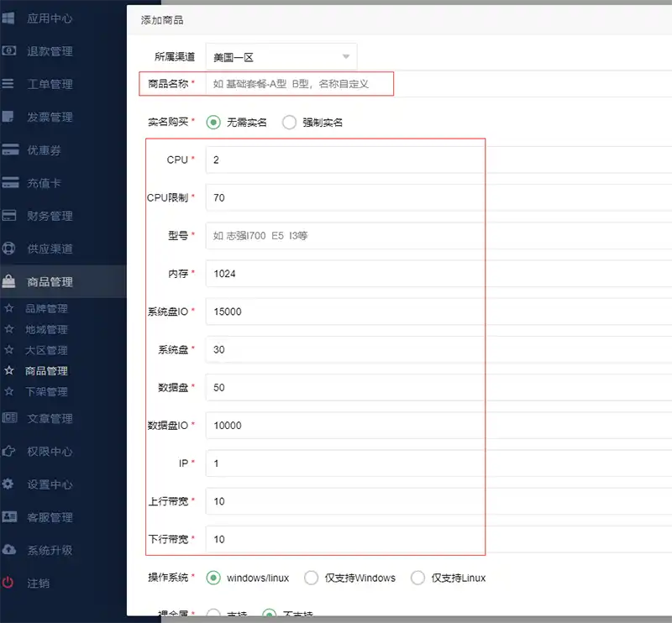672x623 pixels.
Task: Focus the 内存 field containing 1024
Action: pyautogui.click(x=438, y=274)
